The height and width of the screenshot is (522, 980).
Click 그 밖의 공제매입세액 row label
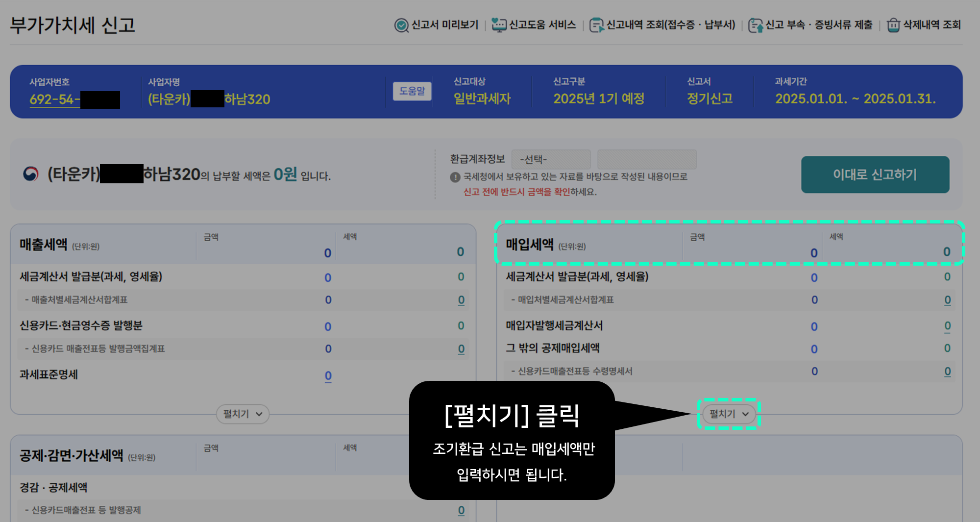tap(553, 348)
